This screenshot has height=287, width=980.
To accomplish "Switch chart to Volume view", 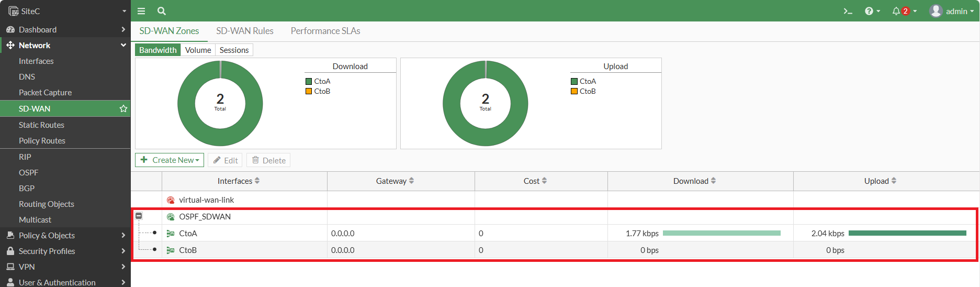I will coord(198,50).
